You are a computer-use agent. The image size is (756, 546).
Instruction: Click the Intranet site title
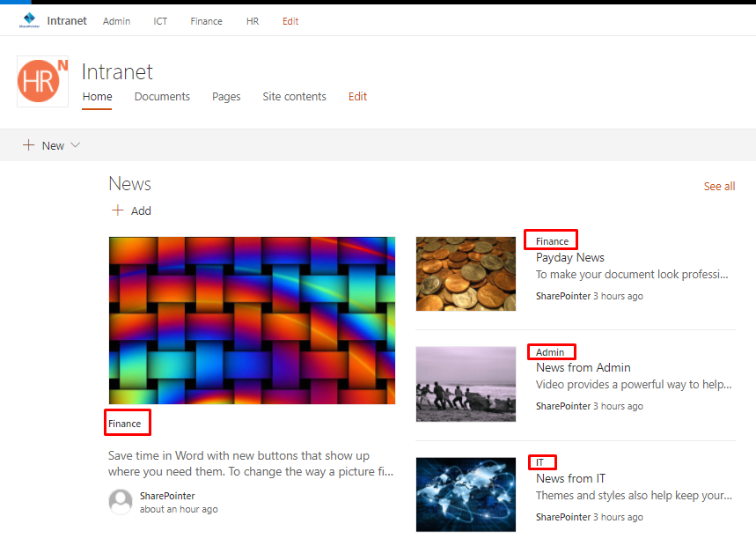[x=117, y=72]
